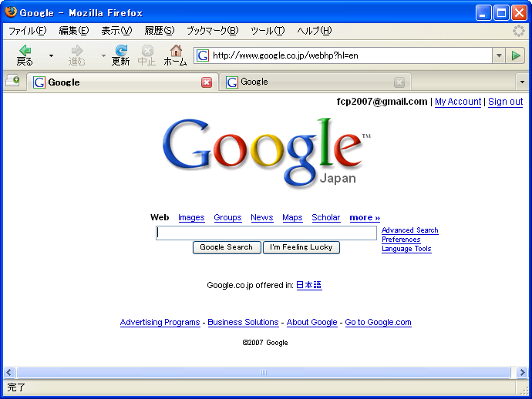The width and height of the screenshot is (532, 399).
Task: Click the Business Solutions link
Action: (x=244, y=323)
